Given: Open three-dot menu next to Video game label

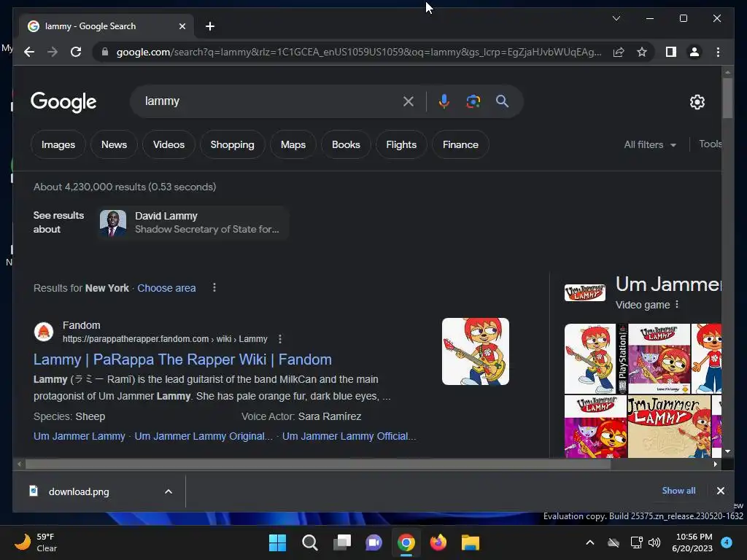Looking at the screenshot, I should [x=677, y=304].
